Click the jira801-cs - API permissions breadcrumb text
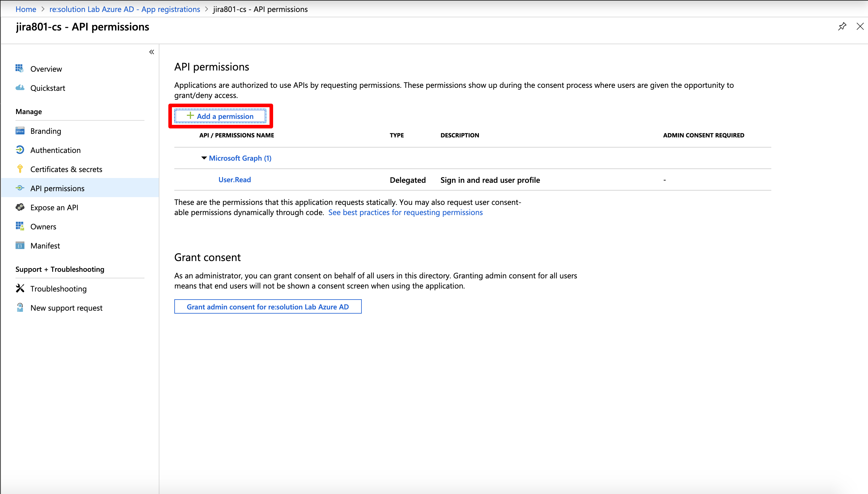Screen dimensions: 868x494 click(x=260, y=9)
